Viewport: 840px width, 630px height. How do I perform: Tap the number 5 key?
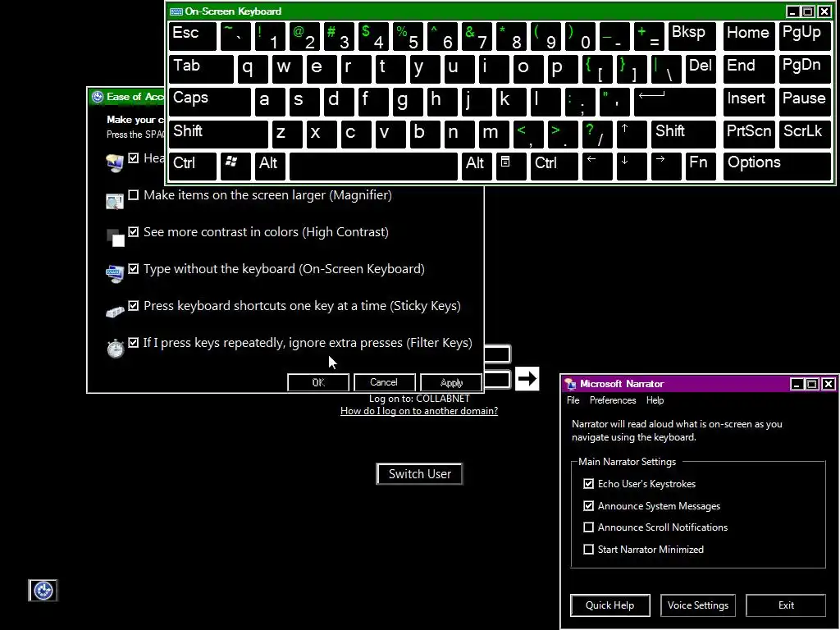pos(408,36)
